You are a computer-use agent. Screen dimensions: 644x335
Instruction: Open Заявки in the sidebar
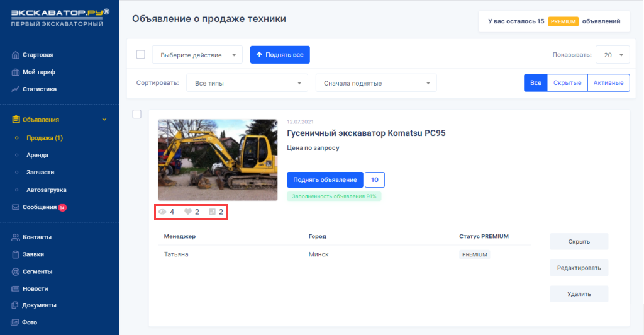point(33,254)
